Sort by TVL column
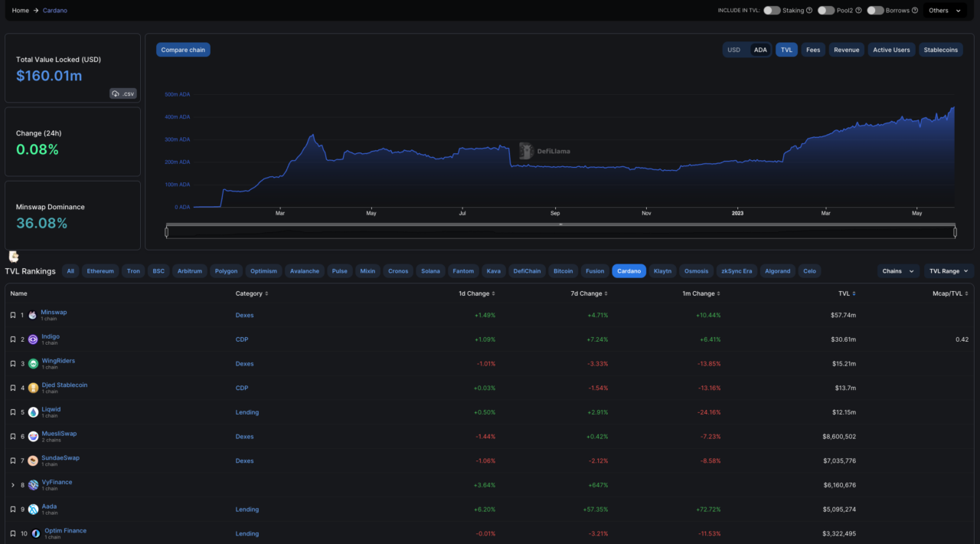Screen dimensions: 980x544 click(x=847, y=293)
